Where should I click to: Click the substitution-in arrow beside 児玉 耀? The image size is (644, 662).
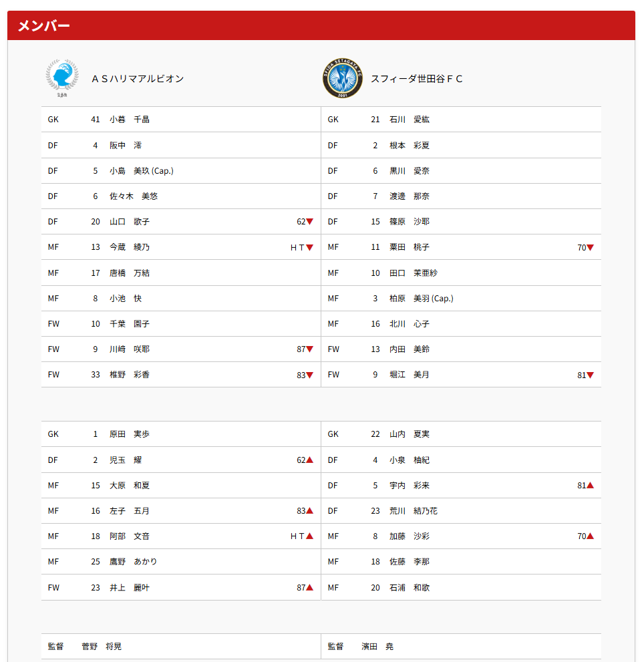pos(309,460)
